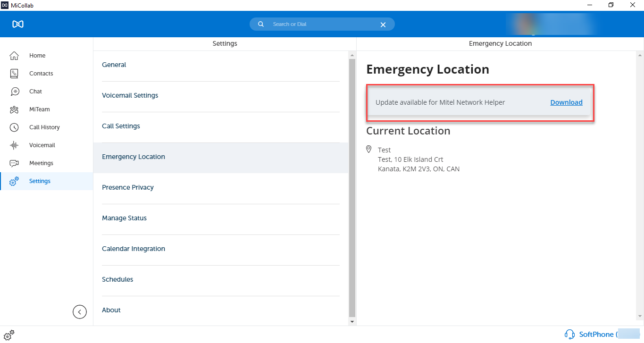The height and width of the screenshot is (343, 644).
Task: Open the About settings page
Action: pyautogui.click(x=111, y=310)
